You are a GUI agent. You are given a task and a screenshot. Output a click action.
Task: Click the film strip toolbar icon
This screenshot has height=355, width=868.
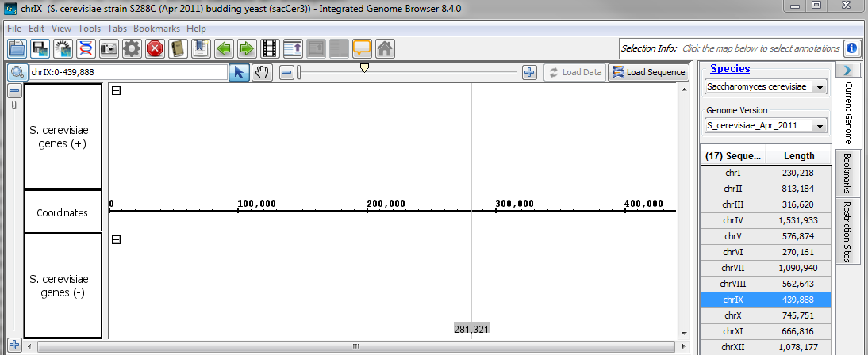270,48
